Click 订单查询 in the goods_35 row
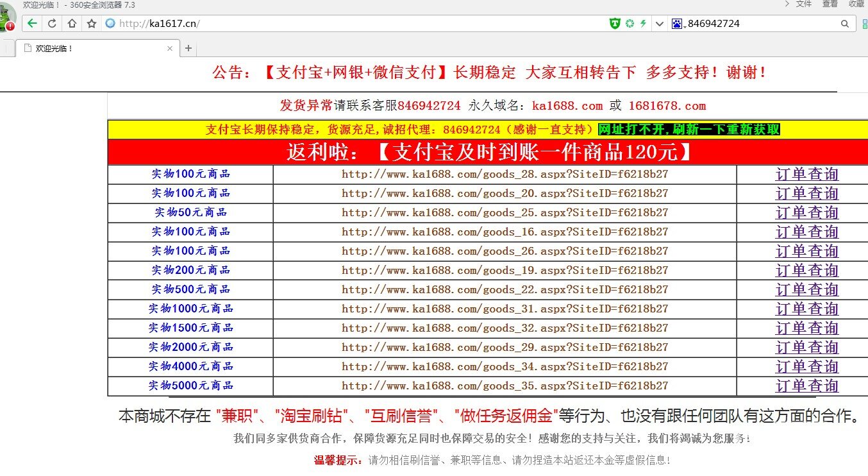The width and height of the screenshot is (868, 476). click(807, 386)
